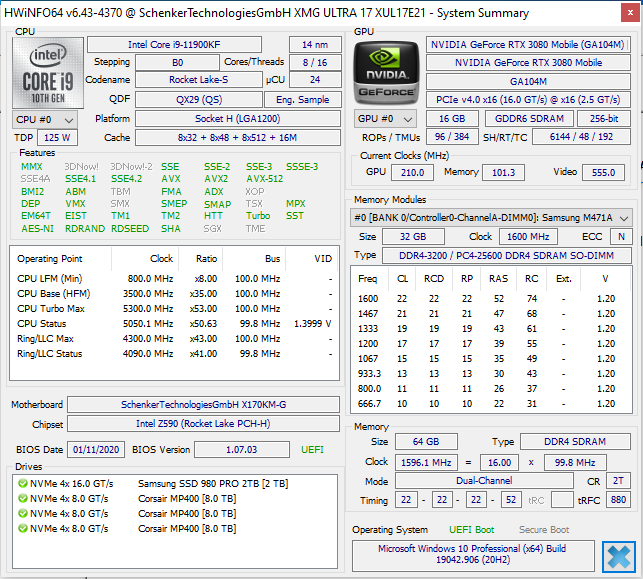The width and height of the screenshot is (643, 579).
Task: Click the CR 2T value
Action: click(618, 481)
